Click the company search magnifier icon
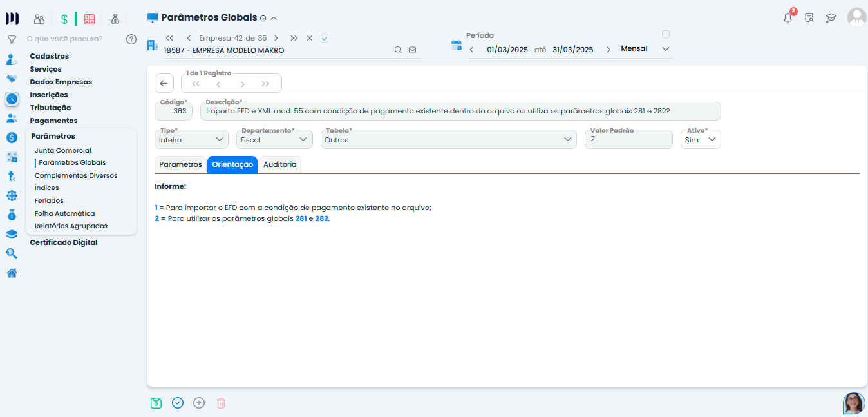Screen dimensions: 868x417 pos(398,50)
